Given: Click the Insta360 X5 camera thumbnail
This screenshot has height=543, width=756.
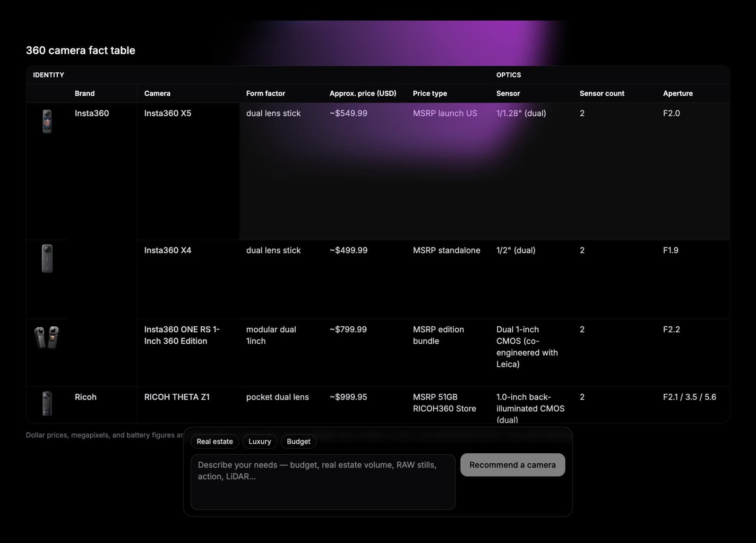Looking at the screenshot, I should 47,121.
